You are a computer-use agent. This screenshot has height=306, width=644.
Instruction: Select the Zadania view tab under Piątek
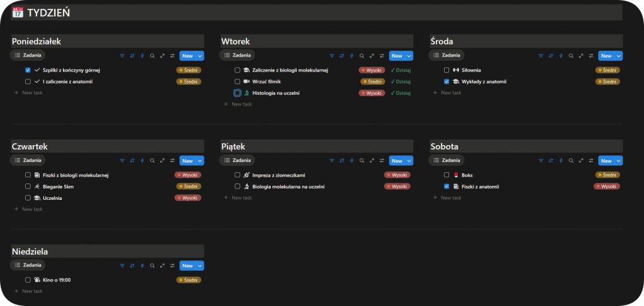point(238,161)
